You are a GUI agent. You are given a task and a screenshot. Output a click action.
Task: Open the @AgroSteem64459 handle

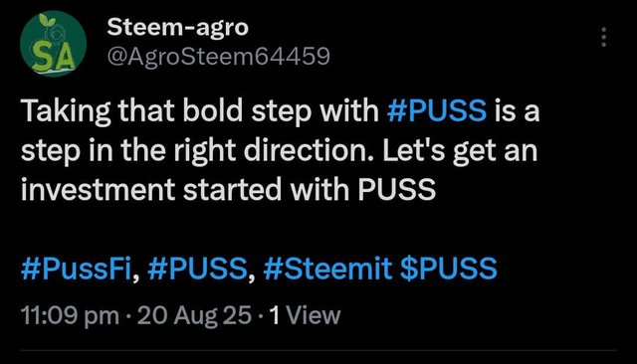pyautogui.click(x=219, y=57)
